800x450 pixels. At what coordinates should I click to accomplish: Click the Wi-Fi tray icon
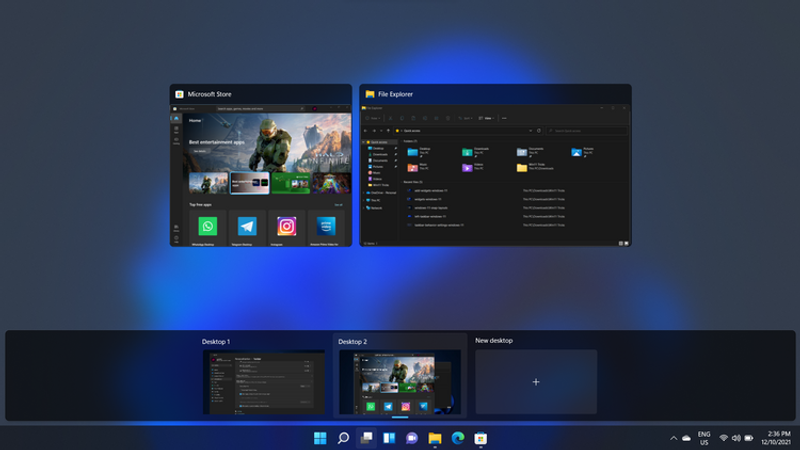[723, 438]
